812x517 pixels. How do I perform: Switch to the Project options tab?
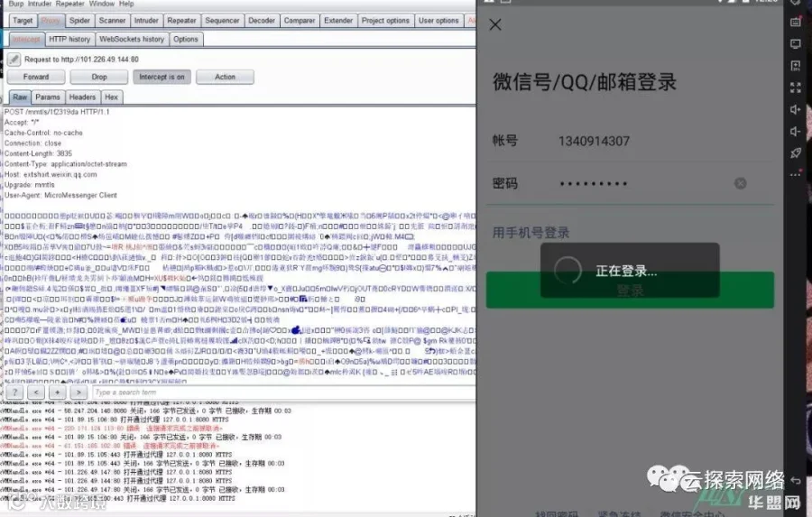pyautogui.click(x=385, y=21)
